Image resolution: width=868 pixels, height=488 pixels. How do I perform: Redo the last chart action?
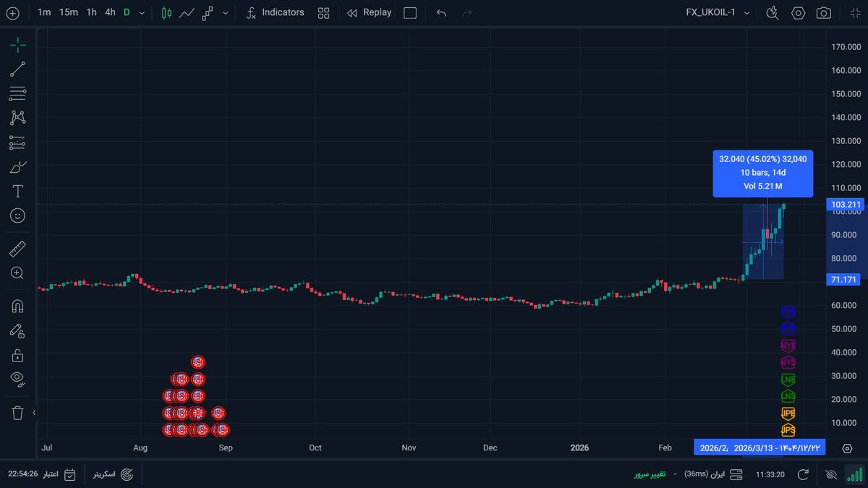click(467, 13)
